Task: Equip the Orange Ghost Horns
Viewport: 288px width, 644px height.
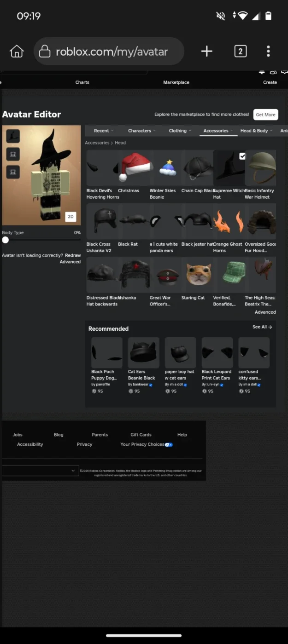Action: (x=229, y=221)
